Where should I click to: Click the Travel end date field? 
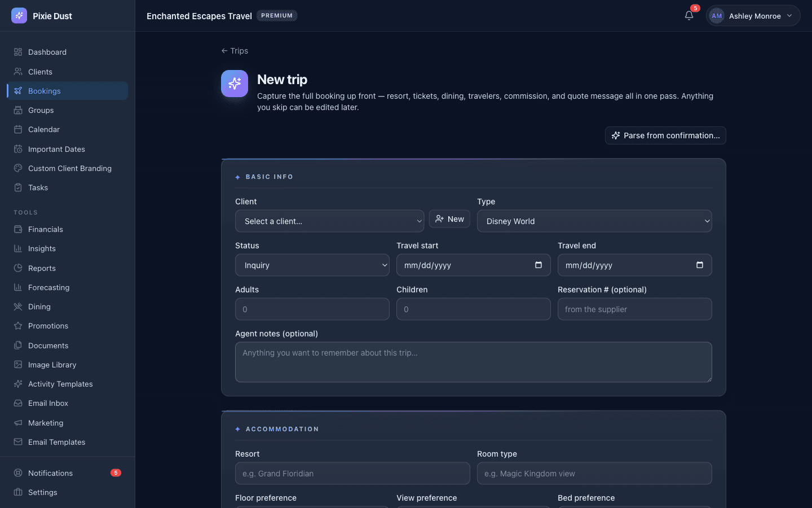click(x=635, y=265)
